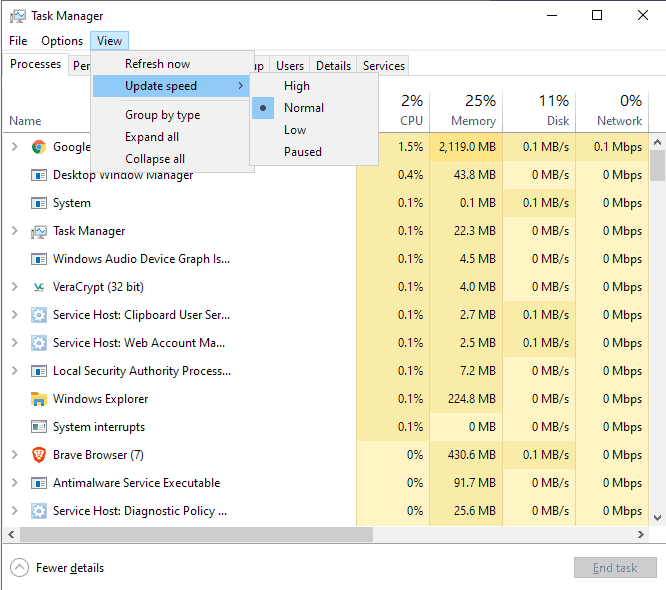The height and width of the screenshot is (590, 666).
Task: Click the Google Chrome process icon
Action: pyautogui.click(x=39, y=147)
